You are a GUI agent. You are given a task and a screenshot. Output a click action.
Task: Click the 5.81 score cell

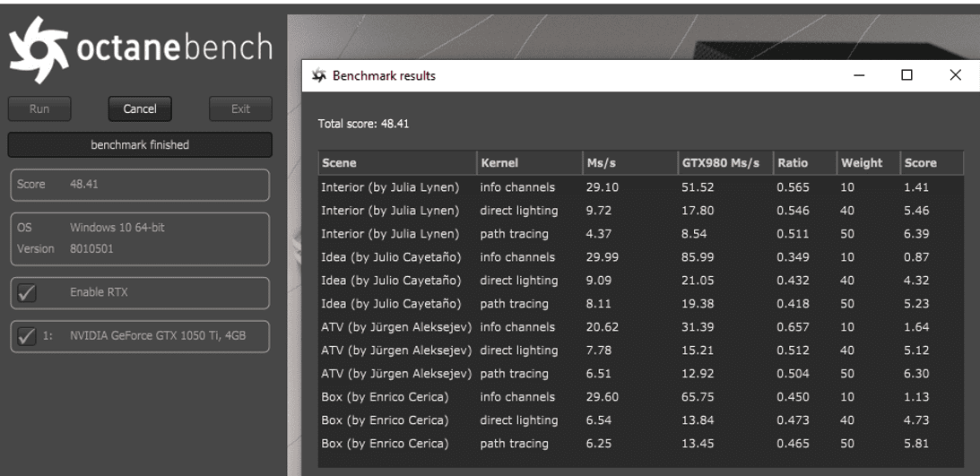coord(916,444)
